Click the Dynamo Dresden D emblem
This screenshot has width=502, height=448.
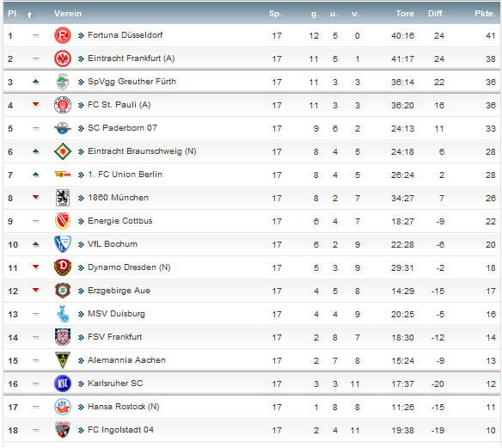pos(63,267)
